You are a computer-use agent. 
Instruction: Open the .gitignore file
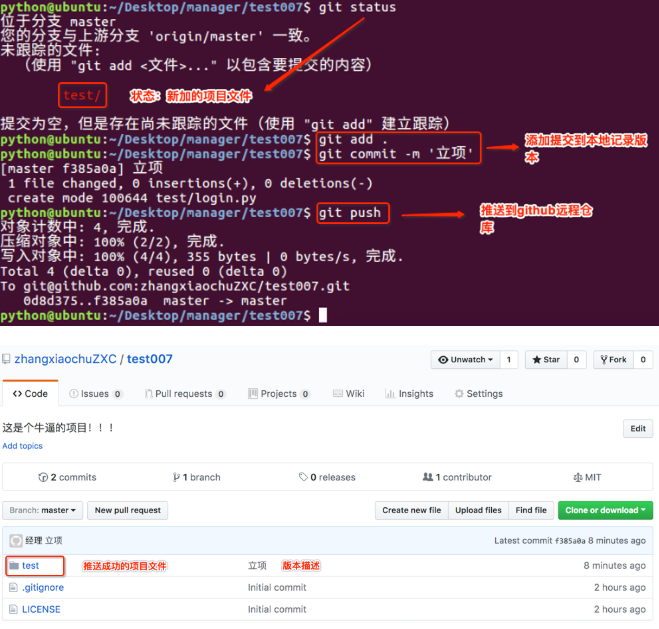(x=43, y=587)
